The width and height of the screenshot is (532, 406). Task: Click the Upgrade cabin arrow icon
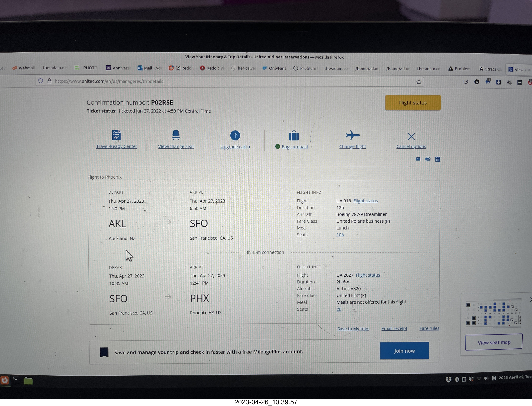click(235, 136)
